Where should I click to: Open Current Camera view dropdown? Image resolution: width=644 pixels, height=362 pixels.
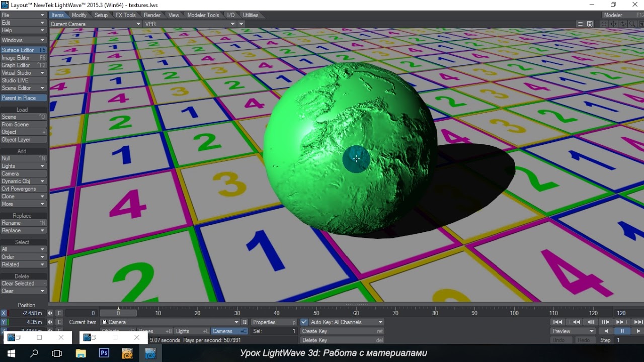click(x=95, y=24)
